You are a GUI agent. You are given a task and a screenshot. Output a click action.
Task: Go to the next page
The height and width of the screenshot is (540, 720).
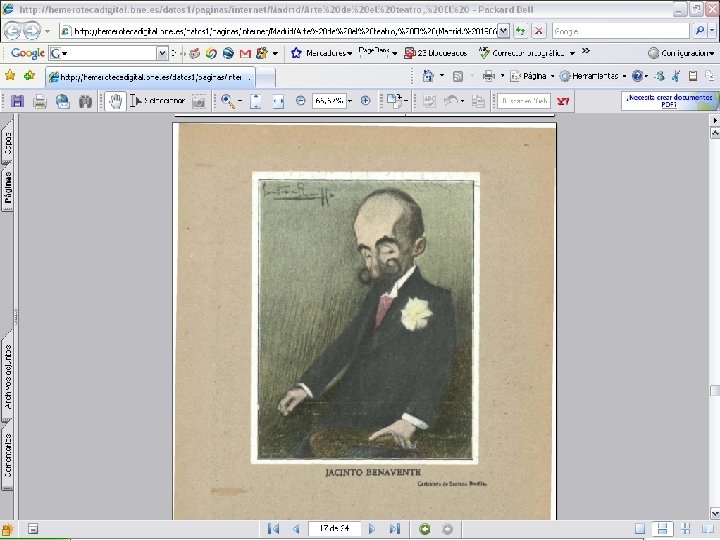pyautogui.click(x=372, y=529)
